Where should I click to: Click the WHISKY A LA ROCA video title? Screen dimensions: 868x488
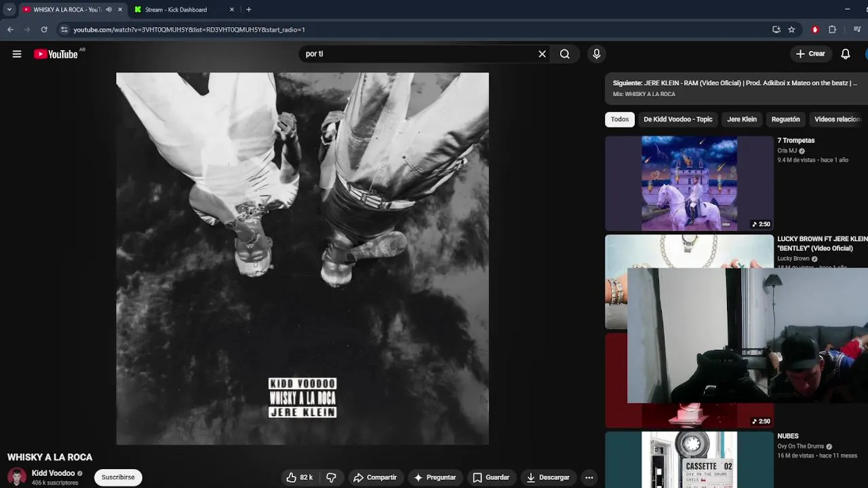(x=50, y=457)
